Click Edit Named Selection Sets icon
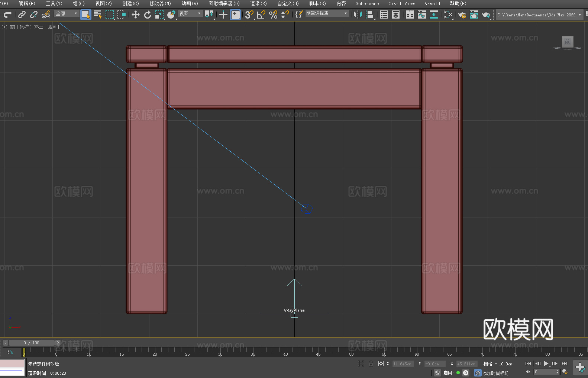Image resolution: width=588 pixels, height=378 pixels. tap(299, 14)
